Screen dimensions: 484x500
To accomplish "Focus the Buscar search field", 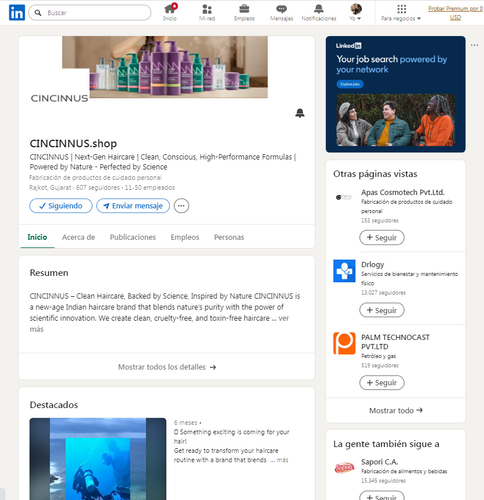I will pos(90,13).
